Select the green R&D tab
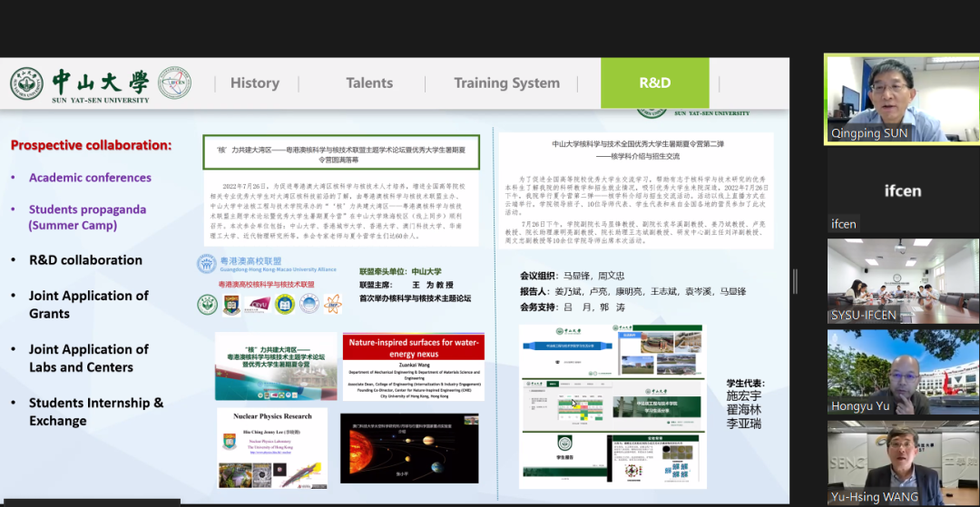This screenshot has height=507, width=980. [654, 83]
